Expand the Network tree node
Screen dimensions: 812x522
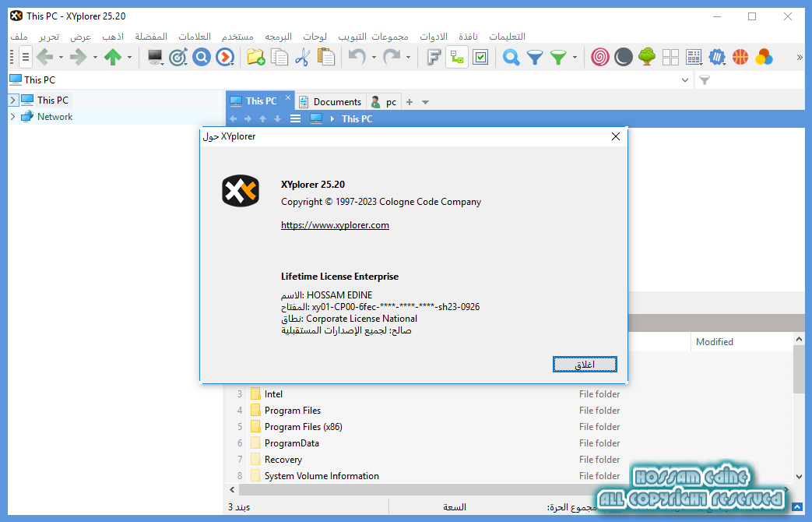point(13,117)
